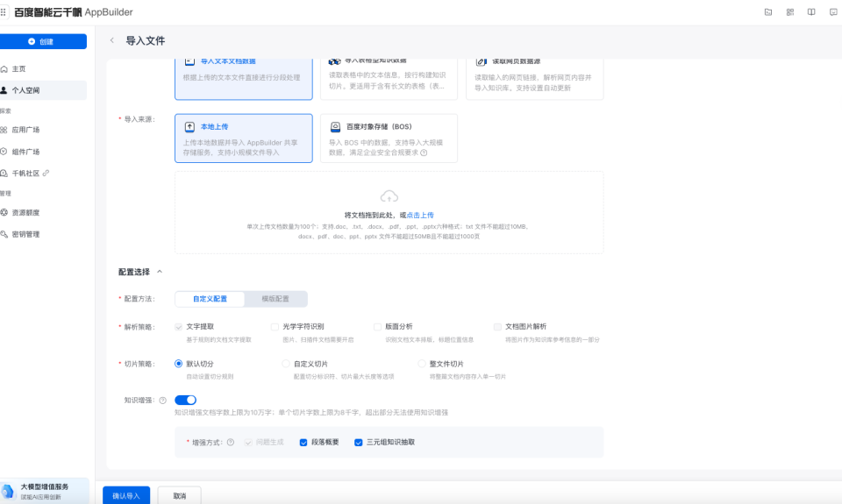Viewport: 842px width, 504px height.
Task: Collapse the 配置选择 section chevron
Action: [x=160, y=272]
